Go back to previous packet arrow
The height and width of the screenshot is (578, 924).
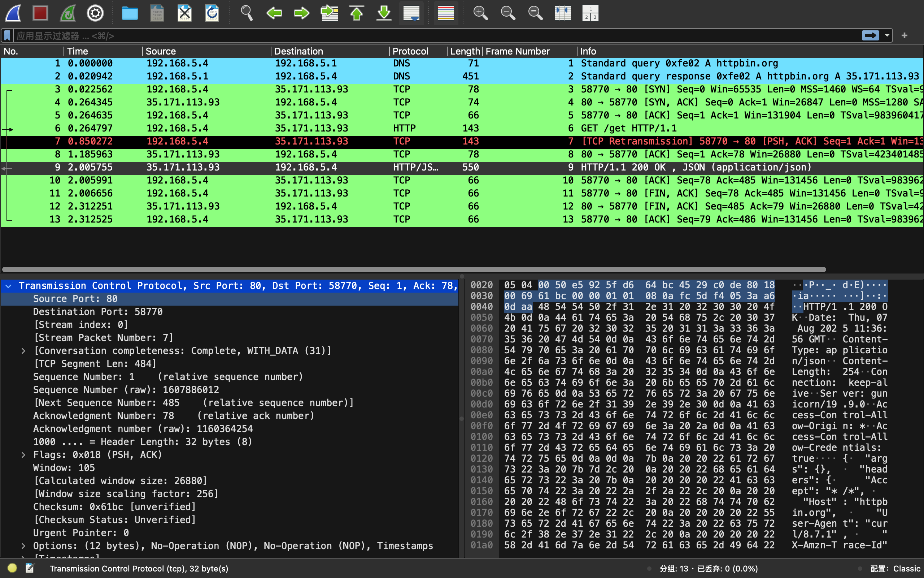pyautogui.click(x=274, y=13)
